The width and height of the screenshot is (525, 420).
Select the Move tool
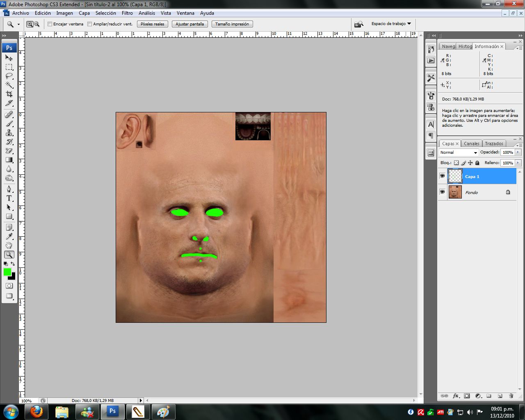coord(9,58)
